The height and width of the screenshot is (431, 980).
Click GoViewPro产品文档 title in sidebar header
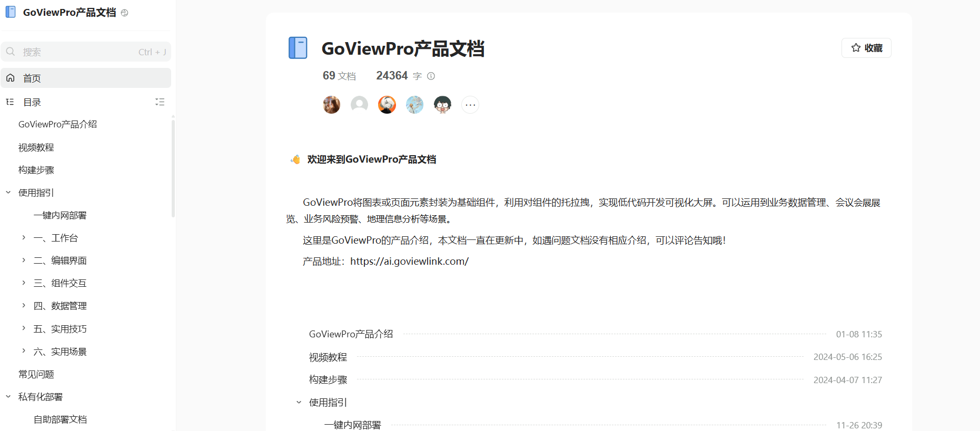click(70, 13)
